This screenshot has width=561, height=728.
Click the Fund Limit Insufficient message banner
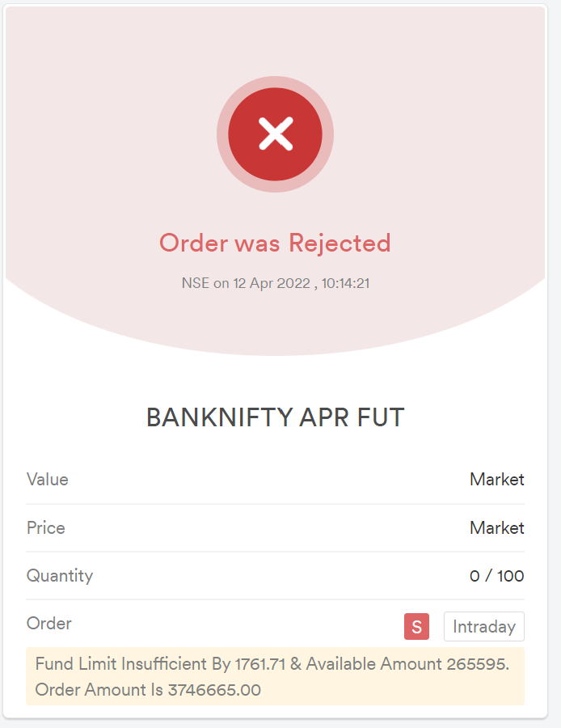tap(275, 676)
